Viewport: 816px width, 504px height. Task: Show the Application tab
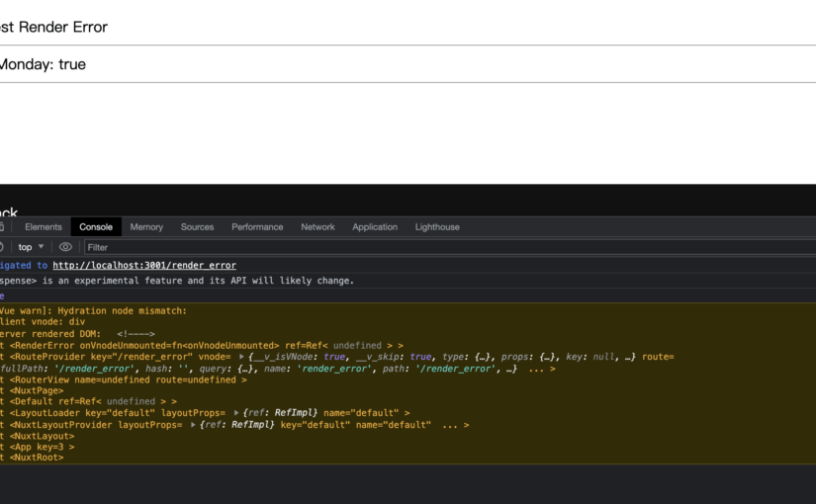[x=375, y=227]
